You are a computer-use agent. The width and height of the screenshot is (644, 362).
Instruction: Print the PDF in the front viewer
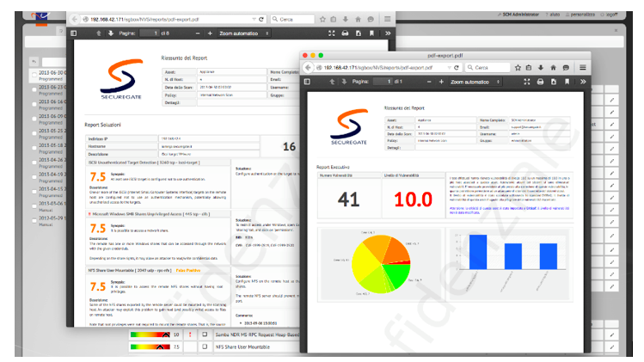pos(540,82)
